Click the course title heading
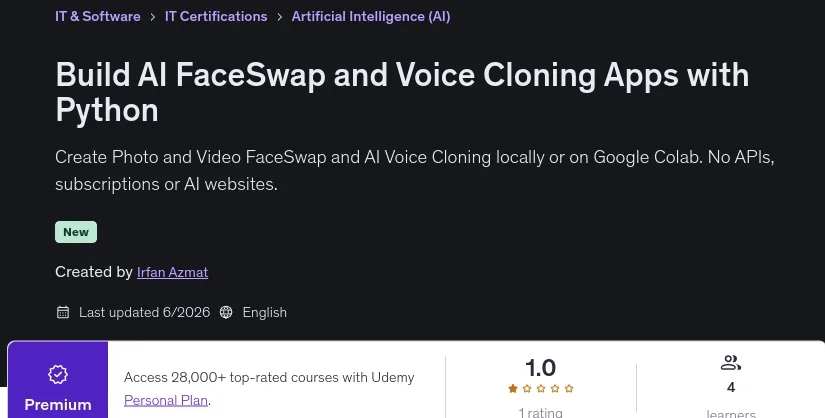Viewport: 825px width, 418px height. click(402, 92)
